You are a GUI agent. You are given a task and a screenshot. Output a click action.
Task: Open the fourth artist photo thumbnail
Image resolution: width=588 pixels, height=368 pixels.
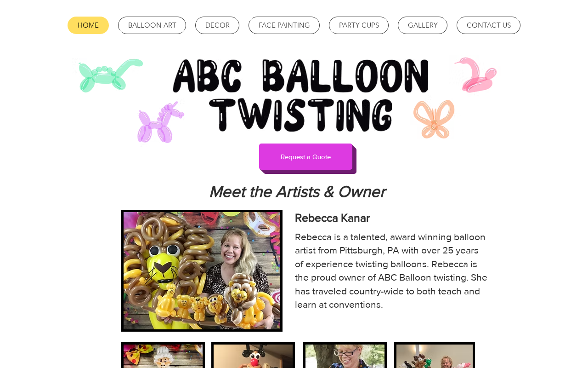coord(435,355)
